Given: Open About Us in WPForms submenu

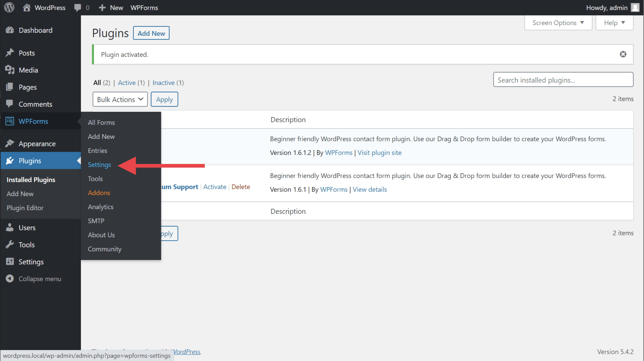Looking at the screenshot, I should (101, 235).
